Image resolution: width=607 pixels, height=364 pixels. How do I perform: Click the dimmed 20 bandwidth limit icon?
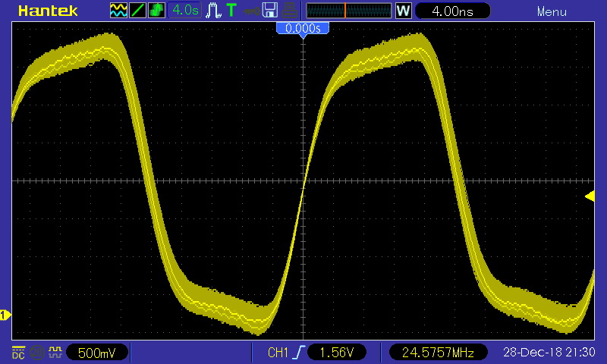(x=36, y=353)
